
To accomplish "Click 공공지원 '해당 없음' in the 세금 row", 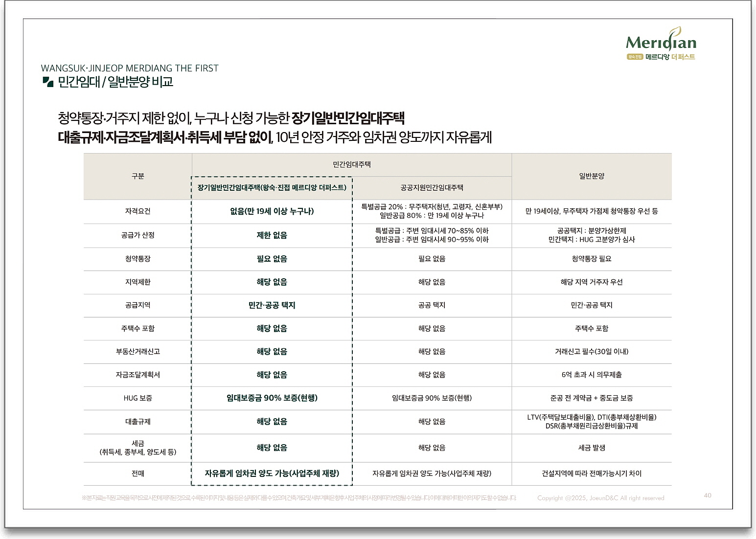I will coord(432,448).
